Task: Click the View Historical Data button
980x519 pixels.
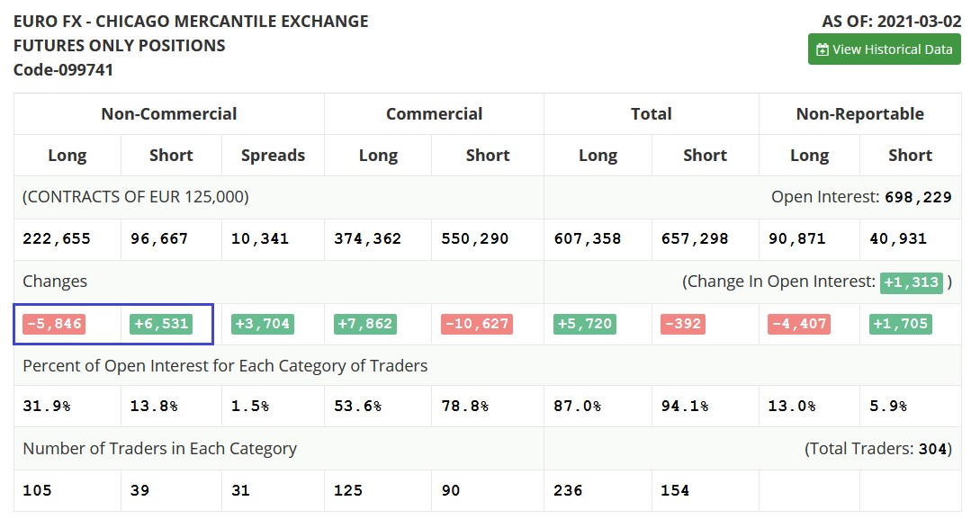Action: pyautogui.click(x=884, y=49)
